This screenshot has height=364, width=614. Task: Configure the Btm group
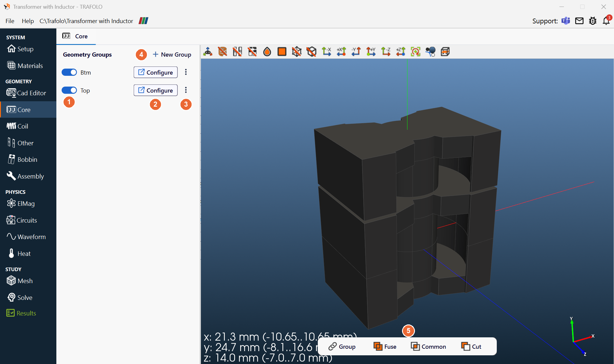tap(156, 72)
